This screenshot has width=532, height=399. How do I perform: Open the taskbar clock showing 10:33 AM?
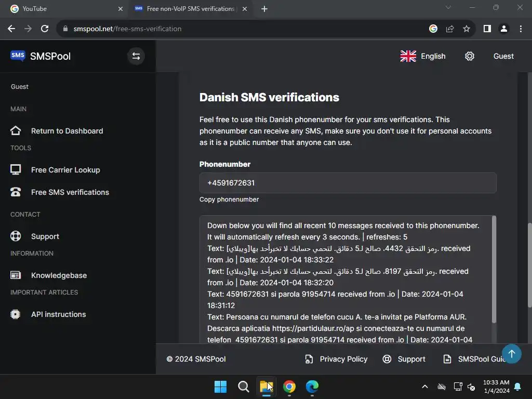coord(496,387)
